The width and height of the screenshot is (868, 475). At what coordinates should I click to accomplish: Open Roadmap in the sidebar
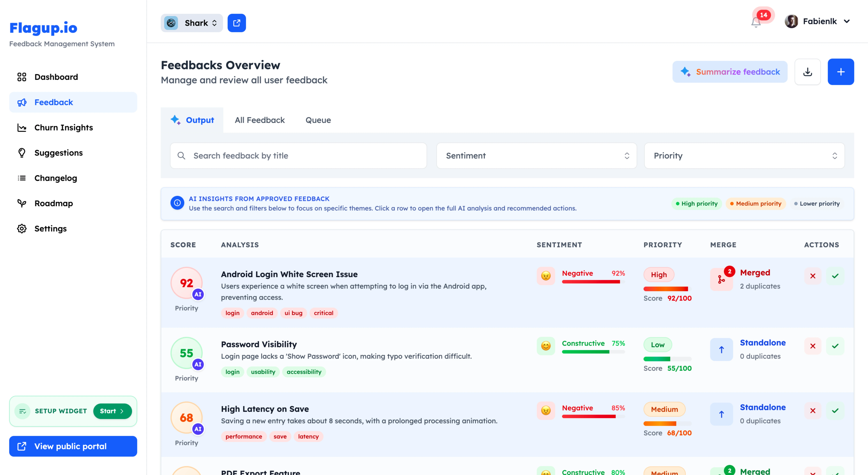(x=54, y=203)
